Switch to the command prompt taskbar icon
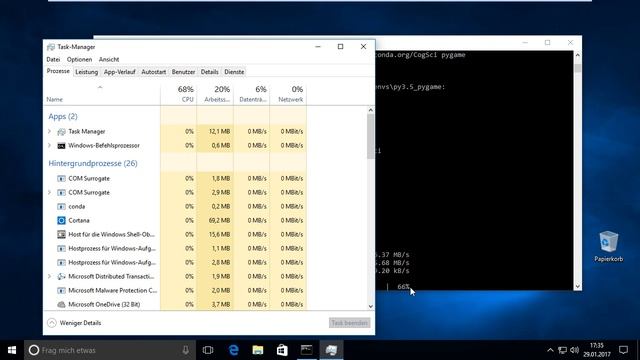 tap(307, 350)
